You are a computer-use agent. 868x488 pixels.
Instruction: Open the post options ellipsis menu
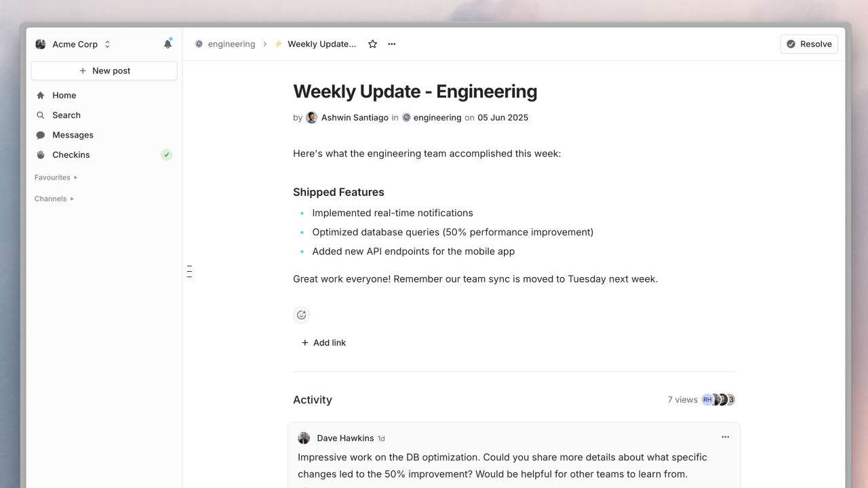pos(392,44)
